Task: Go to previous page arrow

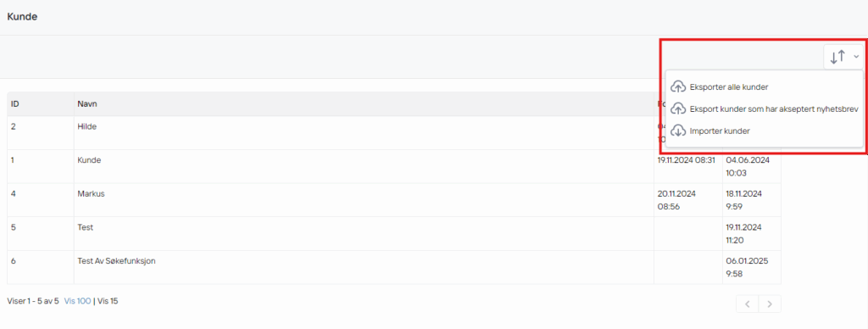Action: tap(748, 304)
